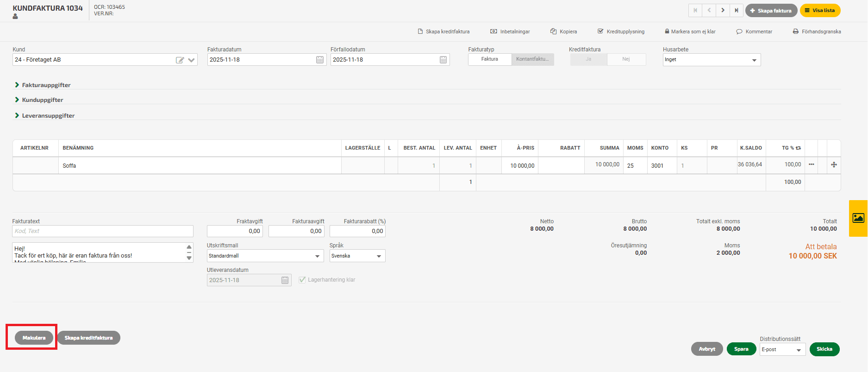
Task: Toggle the Lagerhantering klar checkbox
Action: (302, 280)
